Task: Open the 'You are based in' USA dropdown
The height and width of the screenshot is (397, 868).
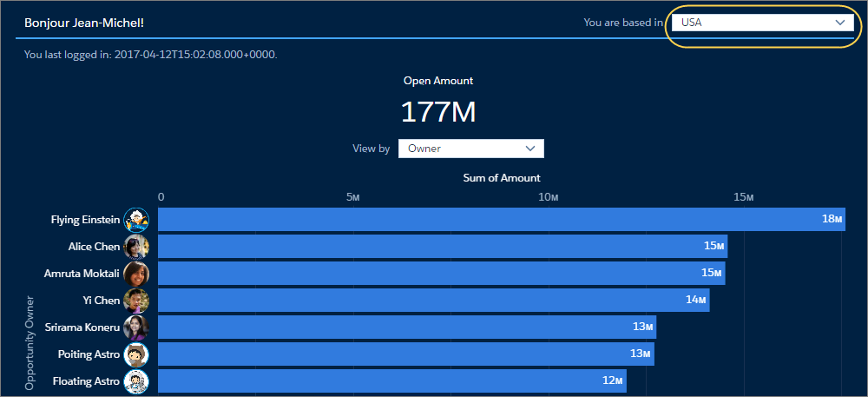Action: click(763, 23)
